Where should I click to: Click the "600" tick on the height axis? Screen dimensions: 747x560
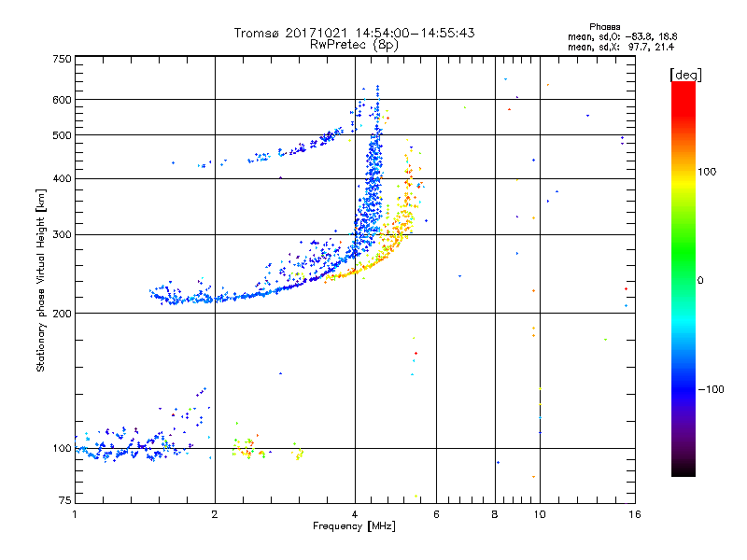pyautogui.click(x=62, y=100)
